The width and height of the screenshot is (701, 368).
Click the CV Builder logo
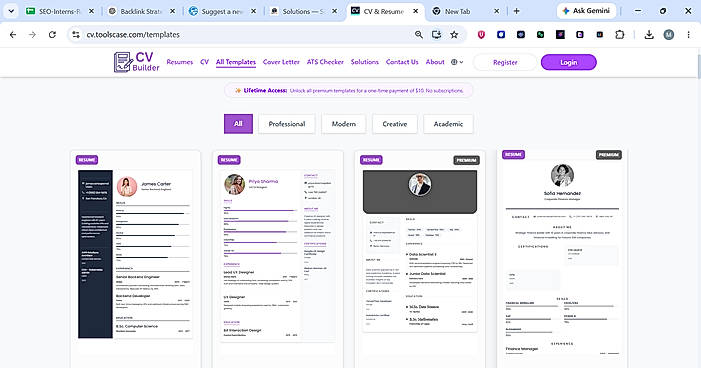click(x=137, y=62)
